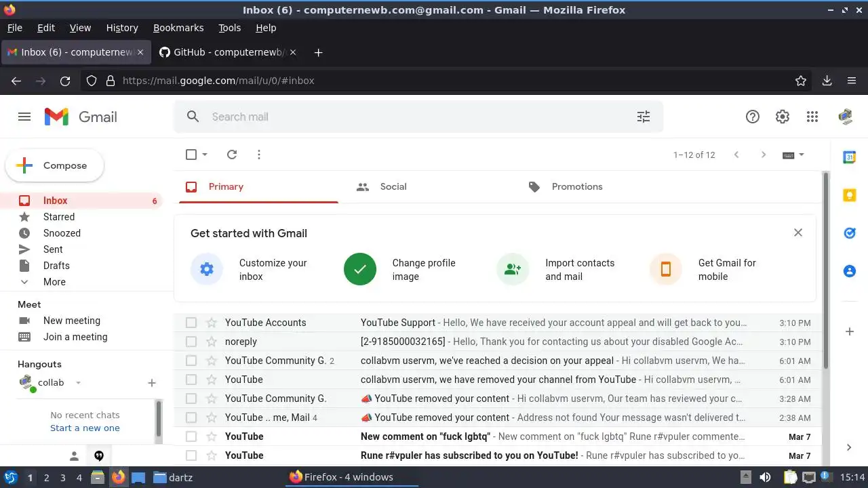Open search options filter icon

(x=644, y=117)
